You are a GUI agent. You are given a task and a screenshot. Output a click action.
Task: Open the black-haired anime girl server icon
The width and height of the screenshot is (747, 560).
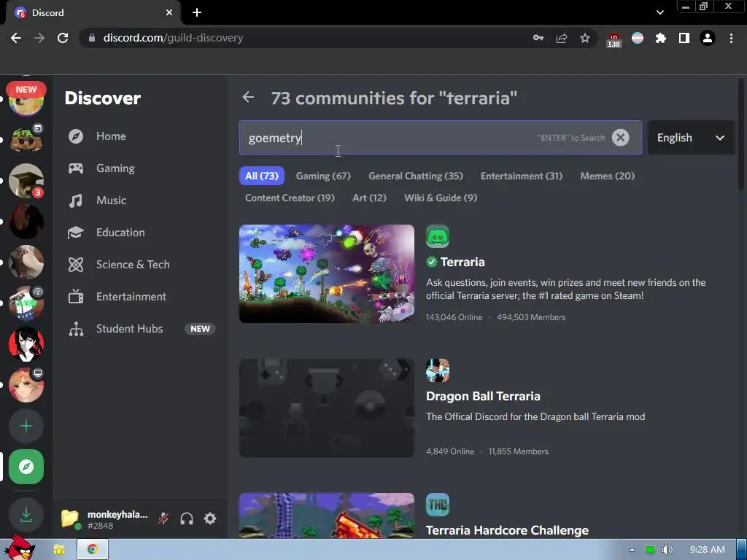[x=26, y=344]
